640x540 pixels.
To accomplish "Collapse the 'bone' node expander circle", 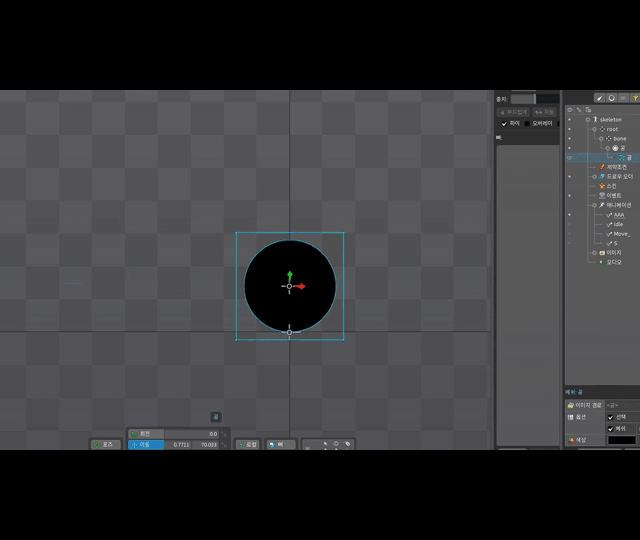I will [x=601, y=139].
